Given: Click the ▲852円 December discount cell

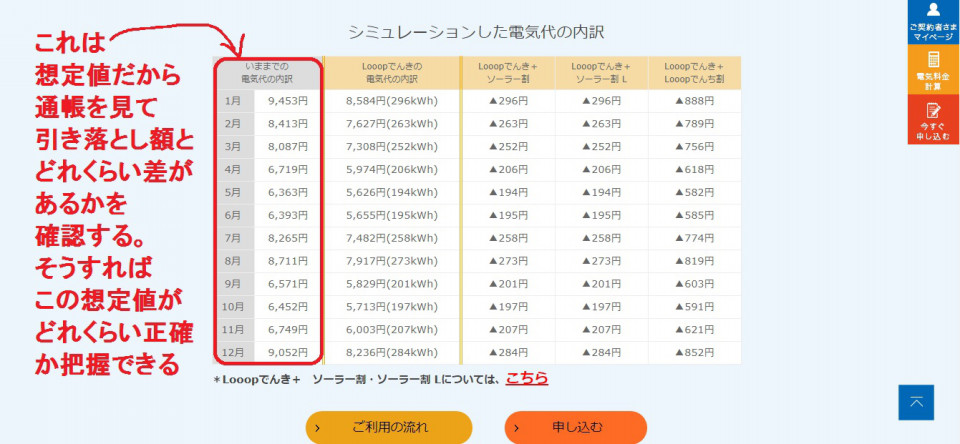Looking at the screenshot, I should [694, 352].
